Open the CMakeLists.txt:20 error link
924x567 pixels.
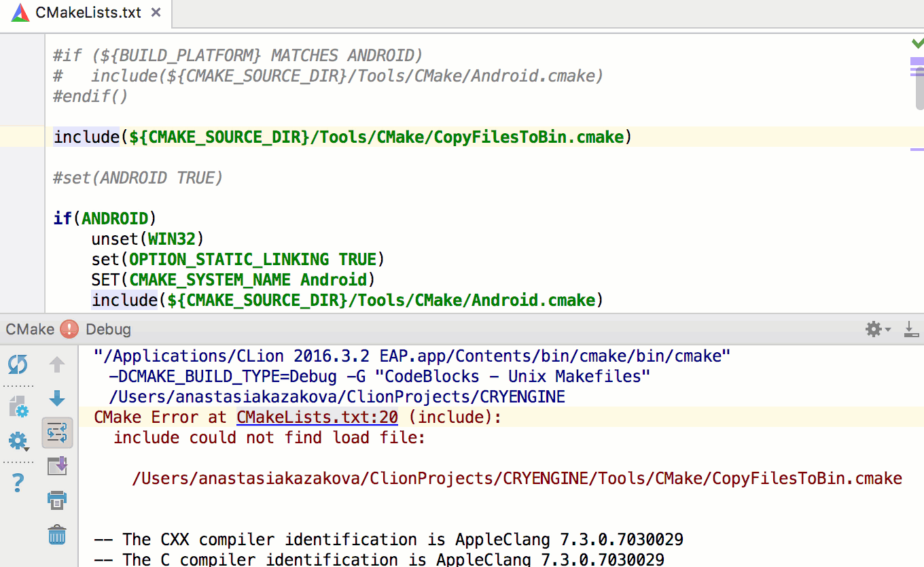[x=317, y=417]
